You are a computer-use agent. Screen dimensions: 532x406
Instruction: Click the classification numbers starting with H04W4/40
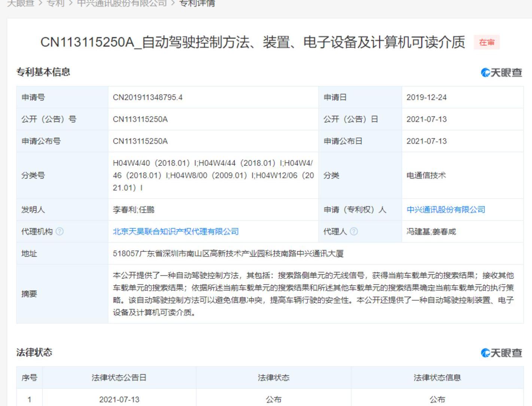(213, 175)
